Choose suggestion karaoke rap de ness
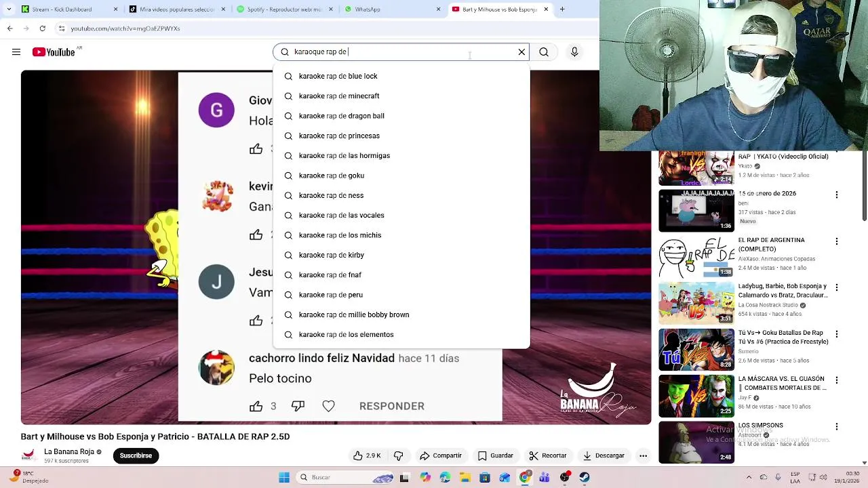Screen dimensions: 868x488 coord(401,195)
